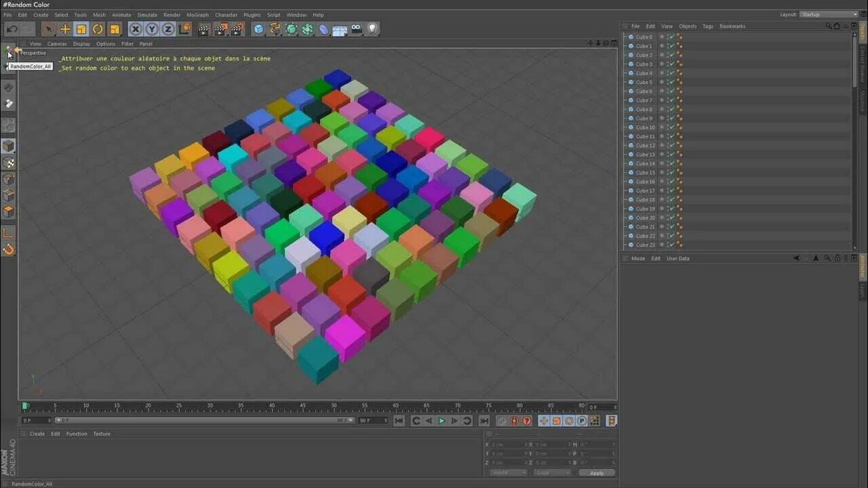Toggle the green enable checkmark for Cube 3
868x488 pixels.
671,64
